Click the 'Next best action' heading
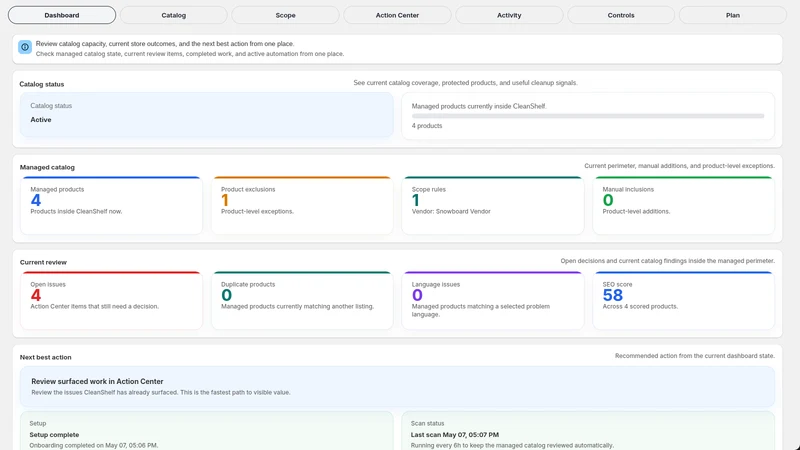Screen dimensions: 800x450 45,357
